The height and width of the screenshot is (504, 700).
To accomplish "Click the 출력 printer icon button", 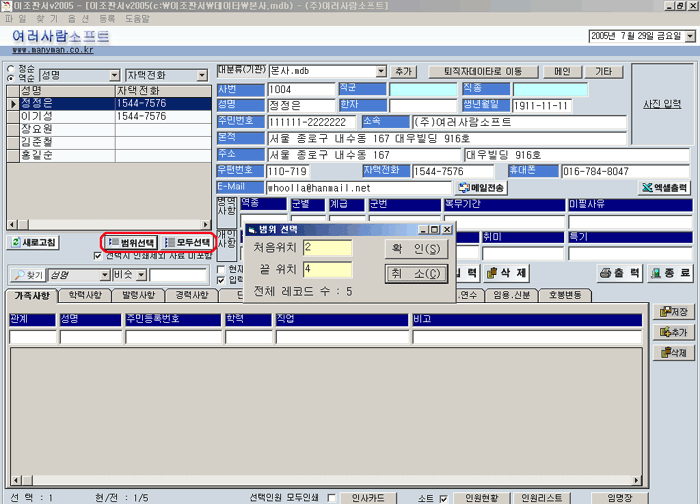I will [619, 273].
